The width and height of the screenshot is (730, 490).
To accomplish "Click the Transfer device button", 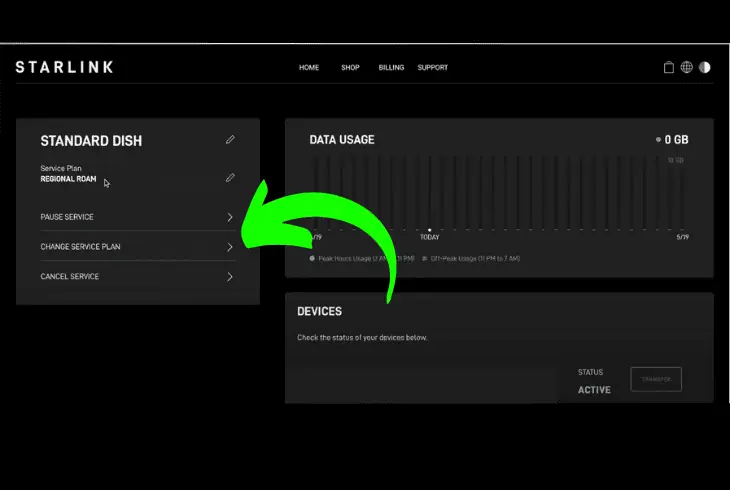I will pos(656,379).
